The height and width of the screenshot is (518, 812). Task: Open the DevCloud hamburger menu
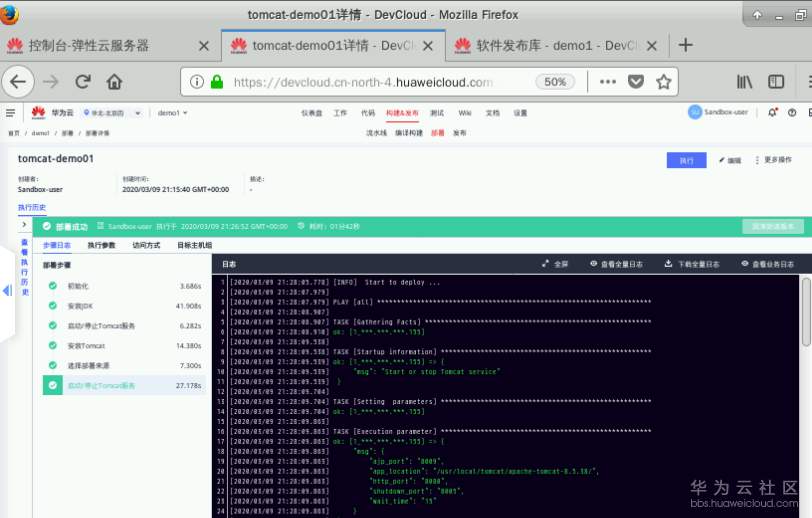pyautogui.click(x=10, y=112)
